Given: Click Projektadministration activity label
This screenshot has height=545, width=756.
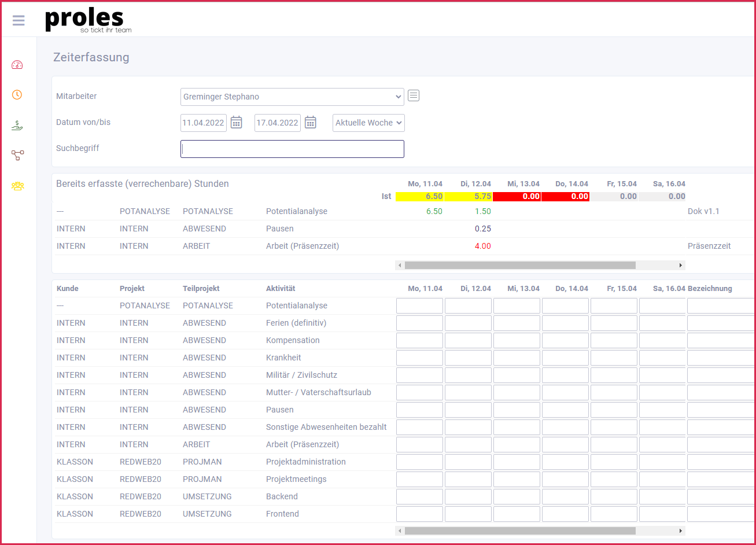Looking at the screenshot, I should [306, 462].
